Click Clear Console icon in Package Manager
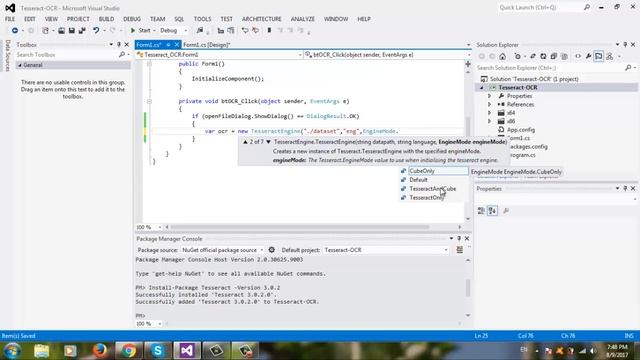Viewport: 640px width, 360px height. [460, 250]
